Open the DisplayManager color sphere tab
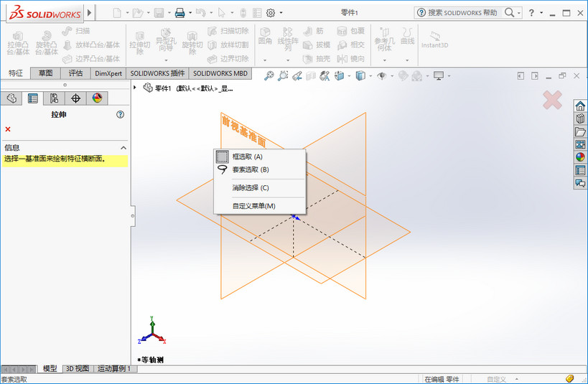 click(x=97, y=98)
